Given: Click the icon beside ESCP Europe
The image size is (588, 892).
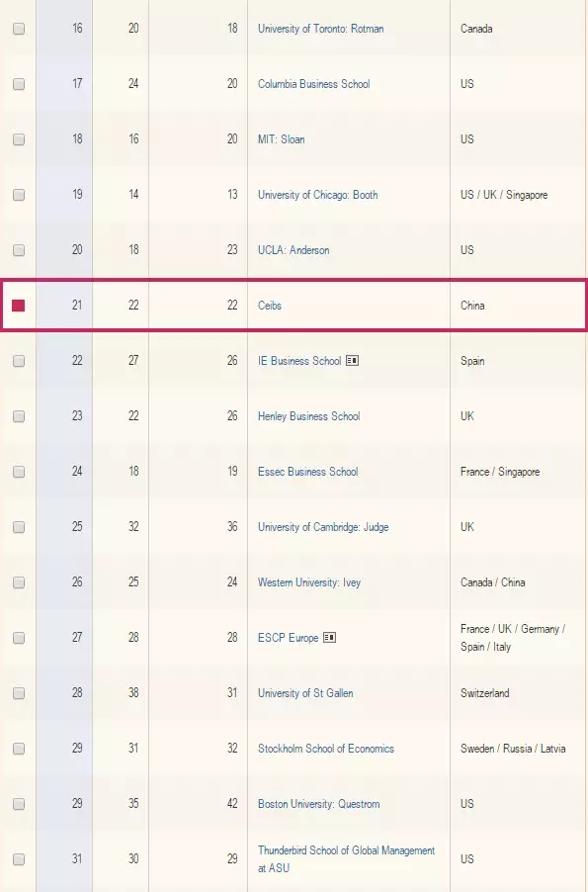Looking at the screenshot, I should 329,638.
